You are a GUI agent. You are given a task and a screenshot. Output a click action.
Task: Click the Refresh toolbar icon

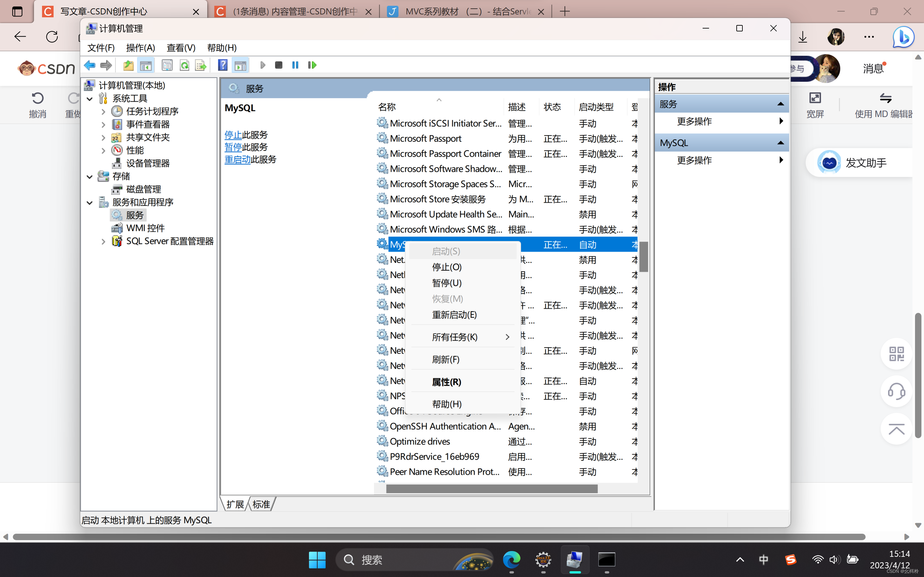[x=184, y=65]
